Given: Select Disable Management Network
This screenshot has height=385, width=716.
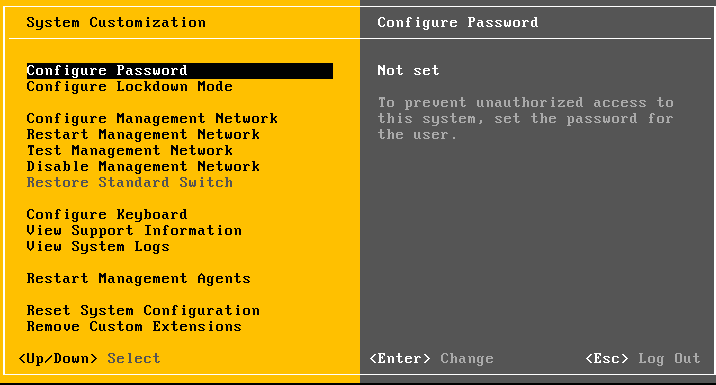Looking at the screenshot, I should (x=143, y=167).
